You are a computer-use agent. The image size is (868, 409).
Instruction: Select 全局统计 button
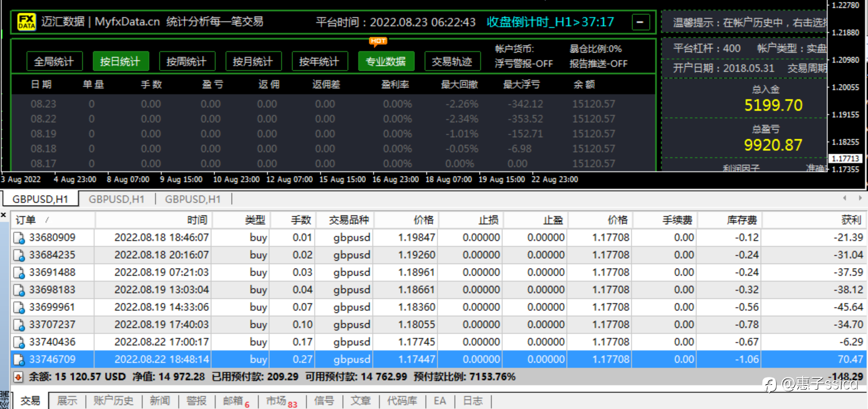pos(54,61)
